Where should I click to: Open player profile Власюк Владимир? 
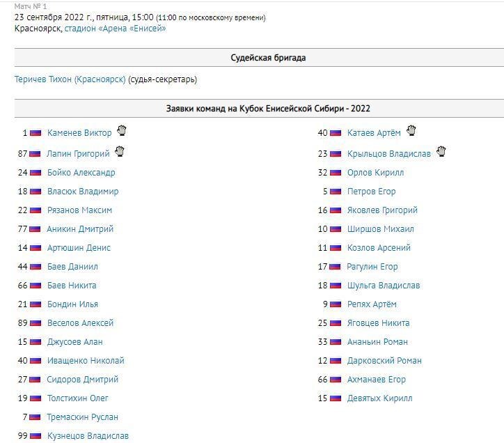[83, 192]
